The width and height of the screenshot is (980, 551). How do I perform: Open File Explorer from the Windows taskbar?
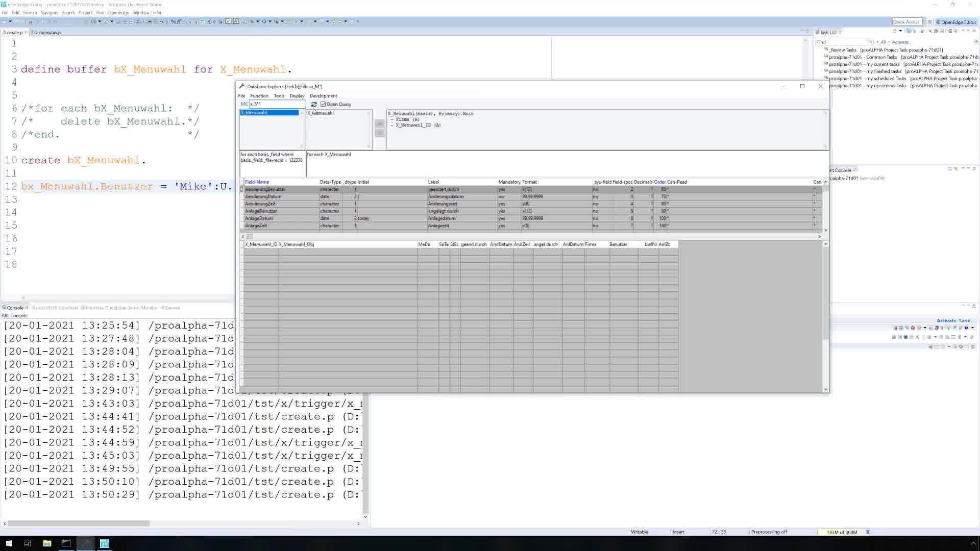click(47, 543)
